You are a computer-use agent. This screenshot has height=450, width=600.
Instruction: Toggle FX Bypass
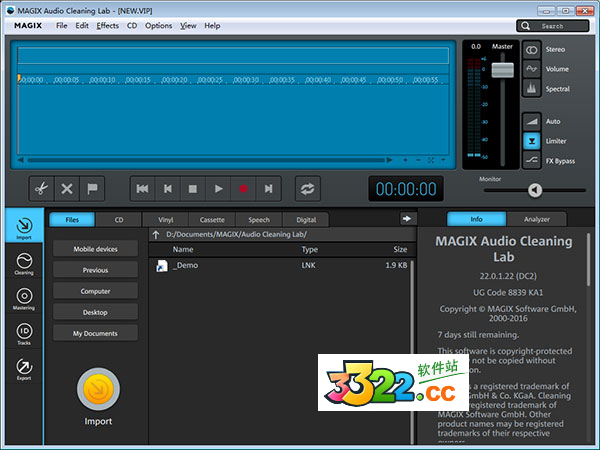point(532,160)
